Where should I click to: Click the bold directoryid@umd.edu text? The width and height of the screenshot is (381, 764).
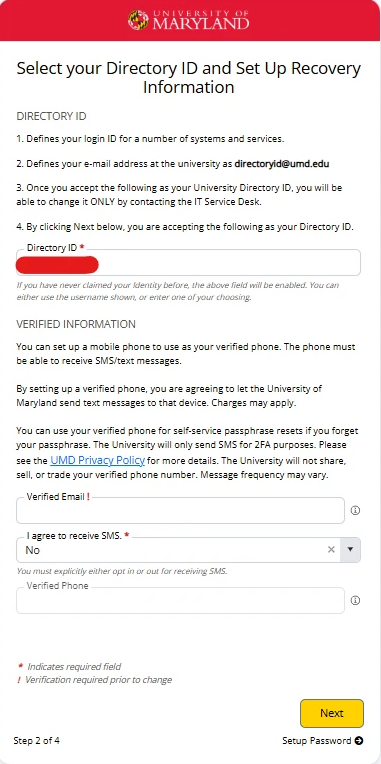click(282, 164)
